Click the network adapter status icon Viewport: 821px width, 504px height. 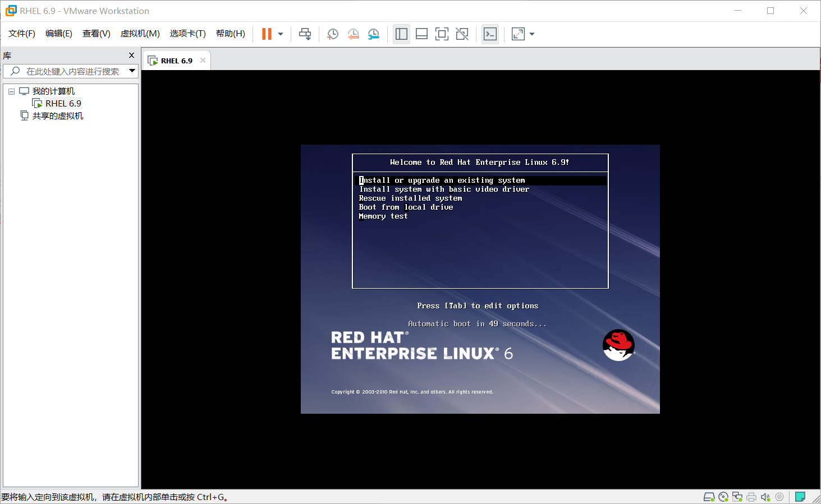click(x=737, y=497)
